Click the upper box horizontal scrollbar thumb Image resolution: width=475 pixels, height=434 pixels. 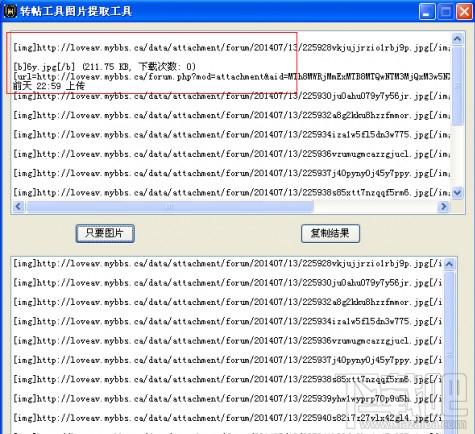(170, 206)
